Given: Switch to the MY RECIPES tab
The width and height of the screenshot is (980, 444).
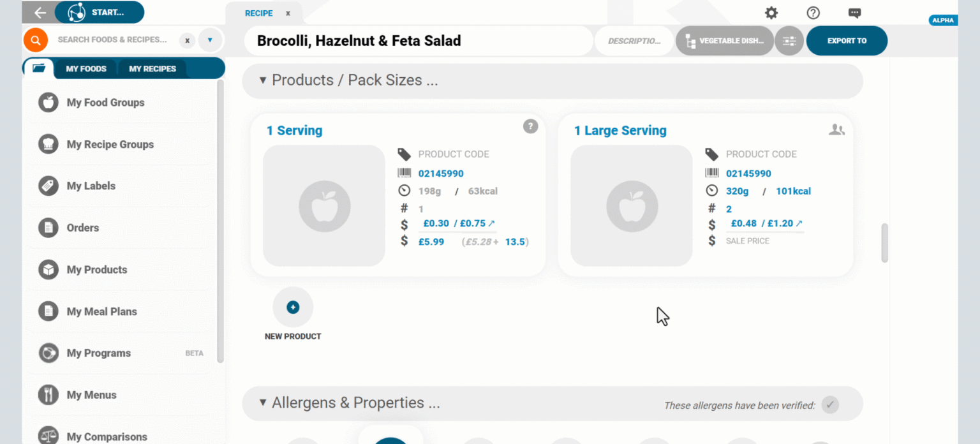Looking at the screenshot, I should click(x=152, y=68).
